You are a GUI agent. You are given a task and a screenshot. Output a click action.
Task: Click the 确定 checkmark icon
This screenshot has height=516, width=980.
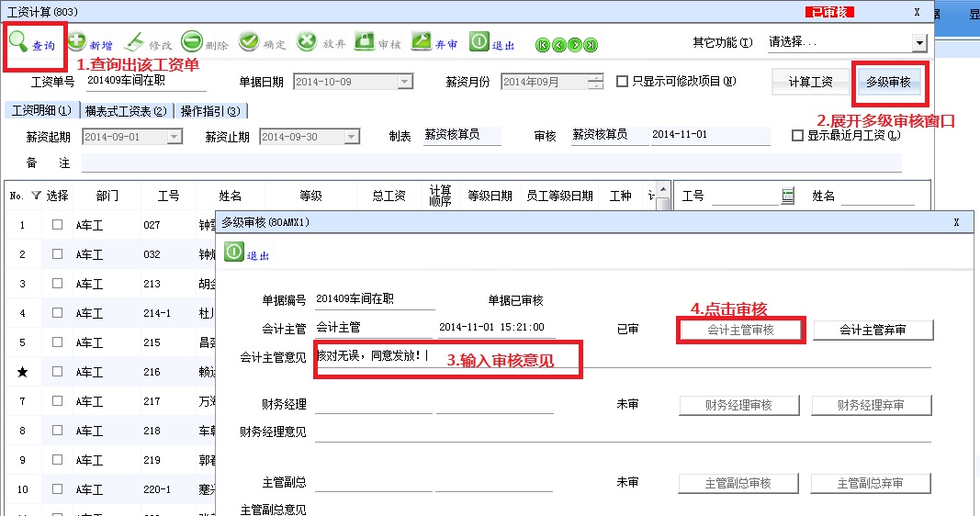(249, 42)
